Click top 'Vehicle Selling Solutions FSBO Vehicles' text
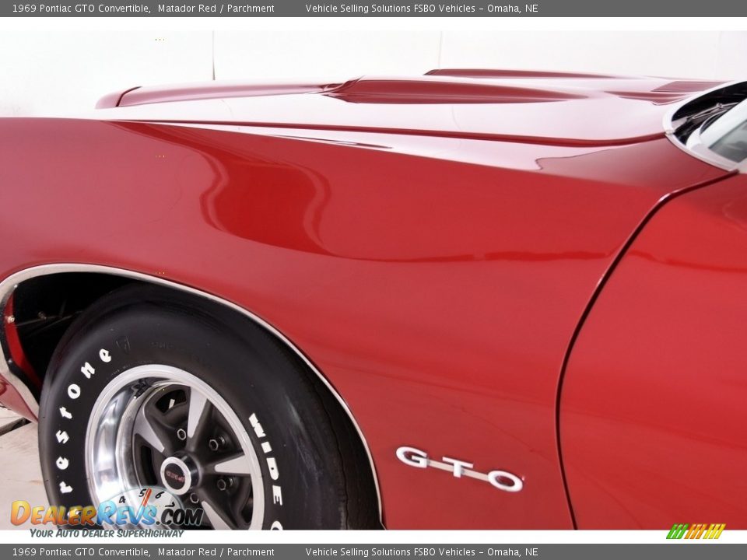Viewport: 747px width, 560px height. [x=390, y=8]
